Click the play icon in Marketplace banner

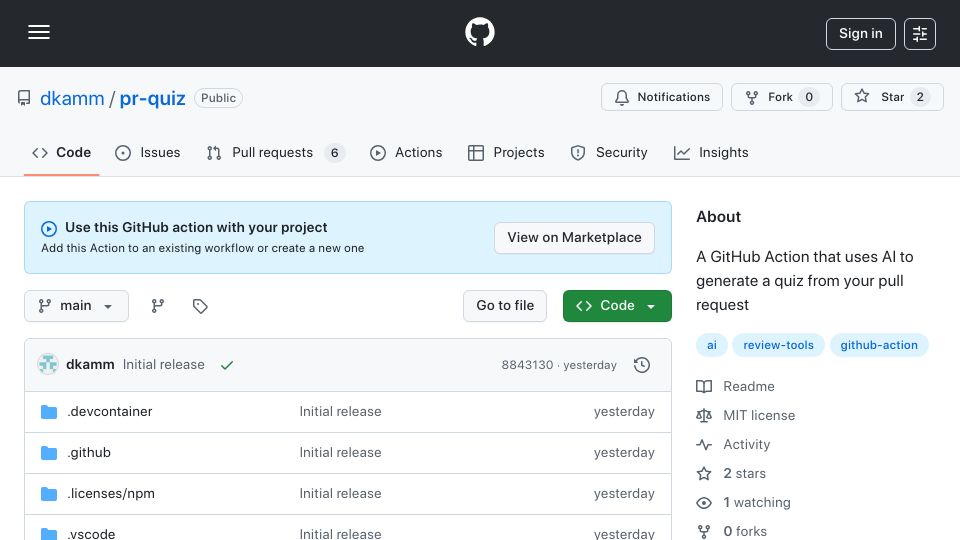click(x=49, y=228)
